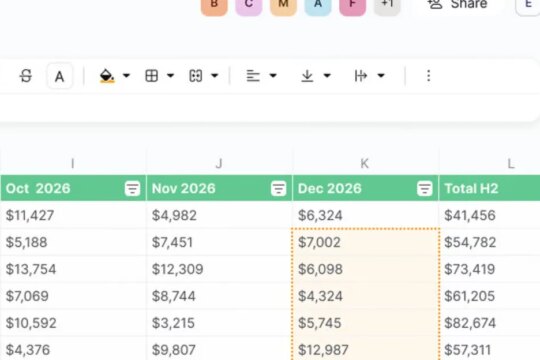Viewport: 540px width, 360px height.
Task: Select cell with $5,745
Action: [365, 322]
